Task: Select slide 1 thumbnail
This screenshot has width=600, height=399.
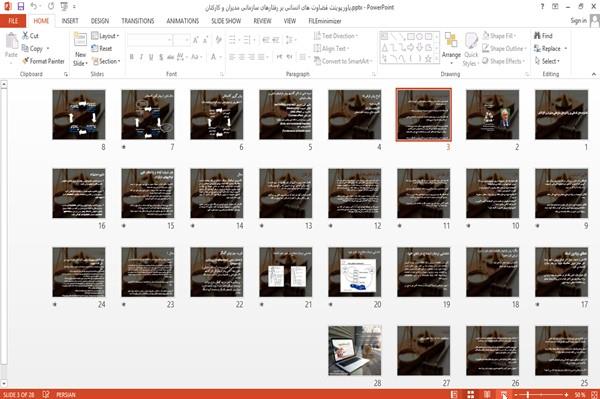Action: [x=561, y=114]
